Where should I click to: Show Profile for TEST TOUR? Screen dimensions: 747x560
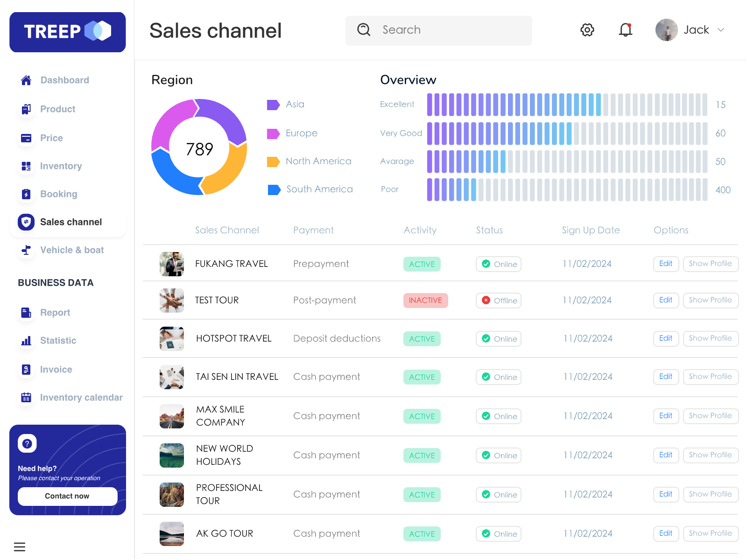click(x=711, y=300)
